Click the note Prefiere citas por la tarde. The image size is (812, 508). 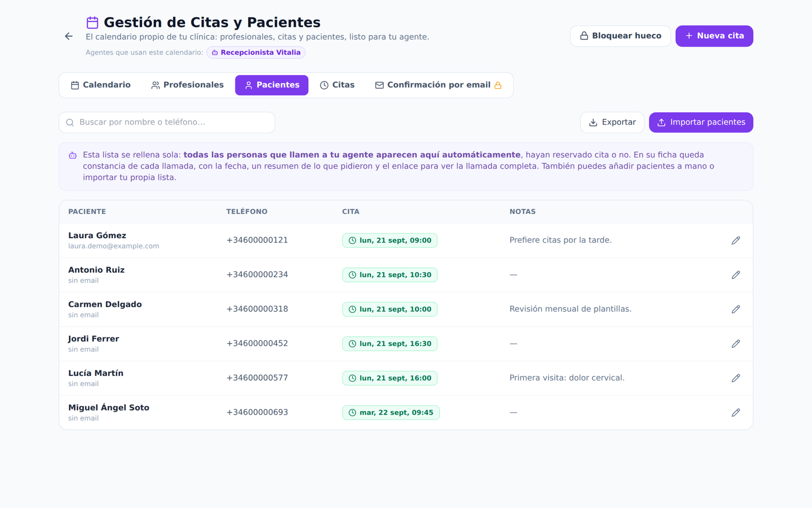560,240
